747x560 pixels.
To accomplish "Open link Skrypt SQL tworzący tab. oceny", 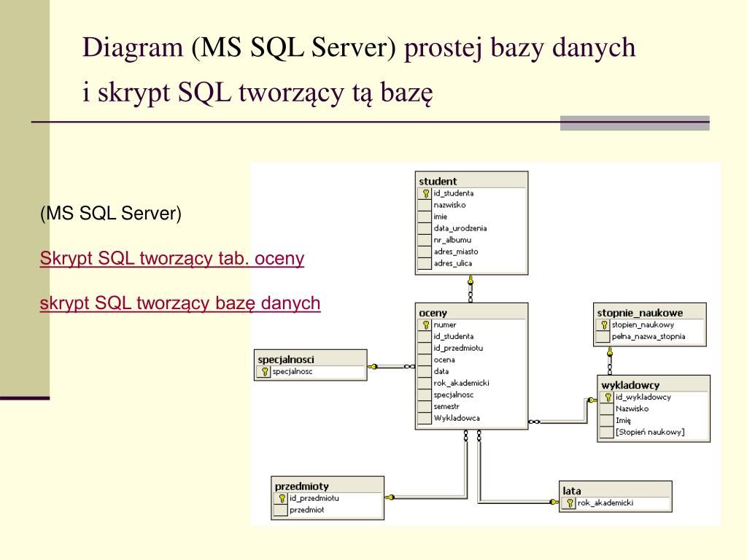I will point(172,259).
